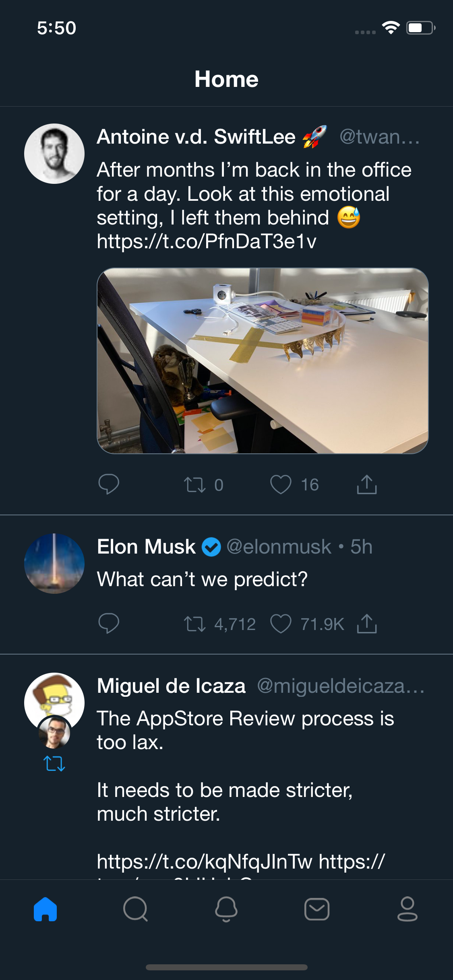
Task: Tap the retweeter's small profile photo
Action: [54, 733]
